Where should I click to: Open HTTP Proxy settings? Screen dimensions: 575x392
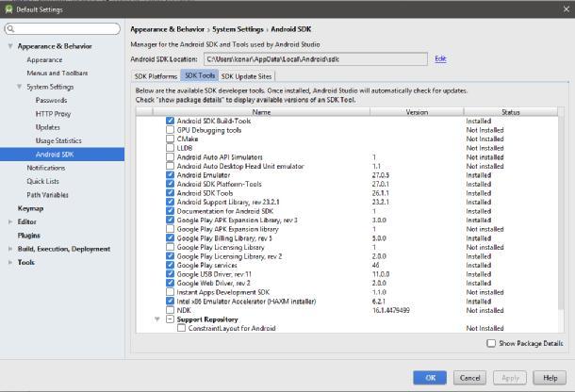(x=53, y=114)
